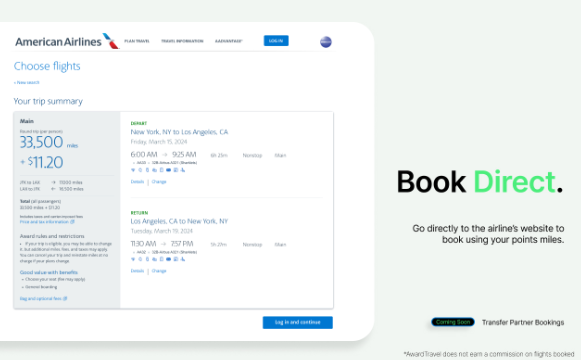Screen dimensions: 581x360
Task: Click the Coming Soon badge
Action: pos(453,322)
